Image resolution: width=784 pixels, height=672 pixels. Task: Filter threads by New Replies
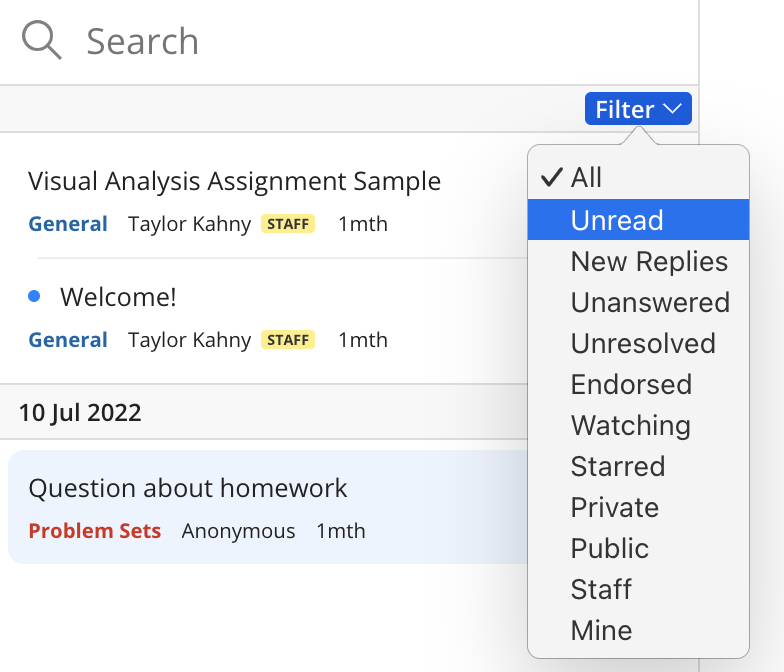(649, 262)
